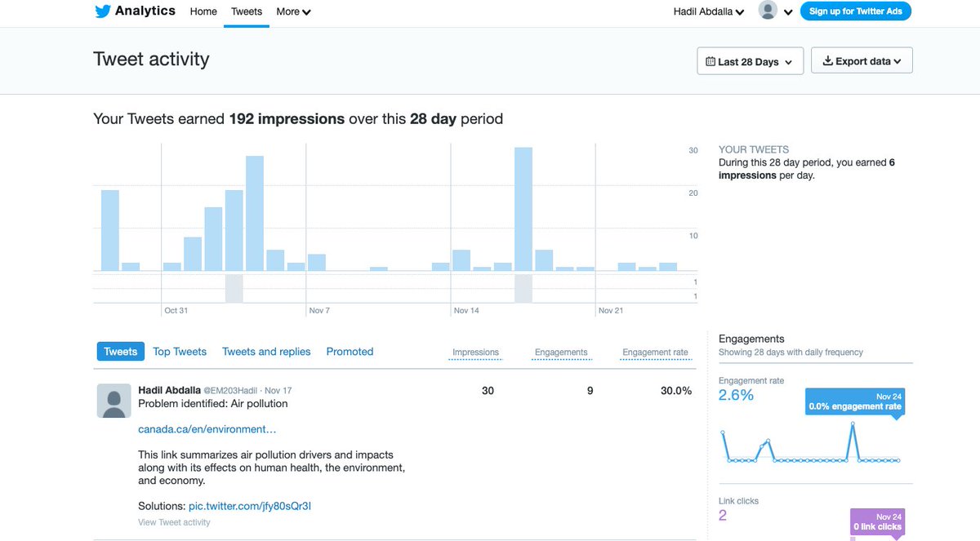
Task: Click the Nov 21 axis label
Action: point(611,311)
